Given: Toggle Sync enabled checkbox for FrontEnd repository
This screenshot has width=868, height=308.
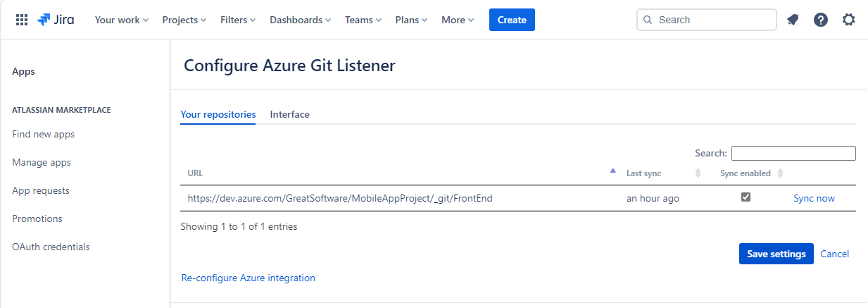Looking at the screenshot, I should click(x=746, y=197).
